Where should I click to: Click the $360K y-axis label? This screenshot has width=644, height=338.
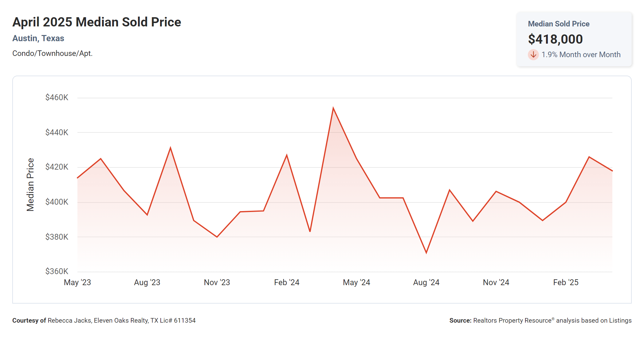(x=57, y=271)
